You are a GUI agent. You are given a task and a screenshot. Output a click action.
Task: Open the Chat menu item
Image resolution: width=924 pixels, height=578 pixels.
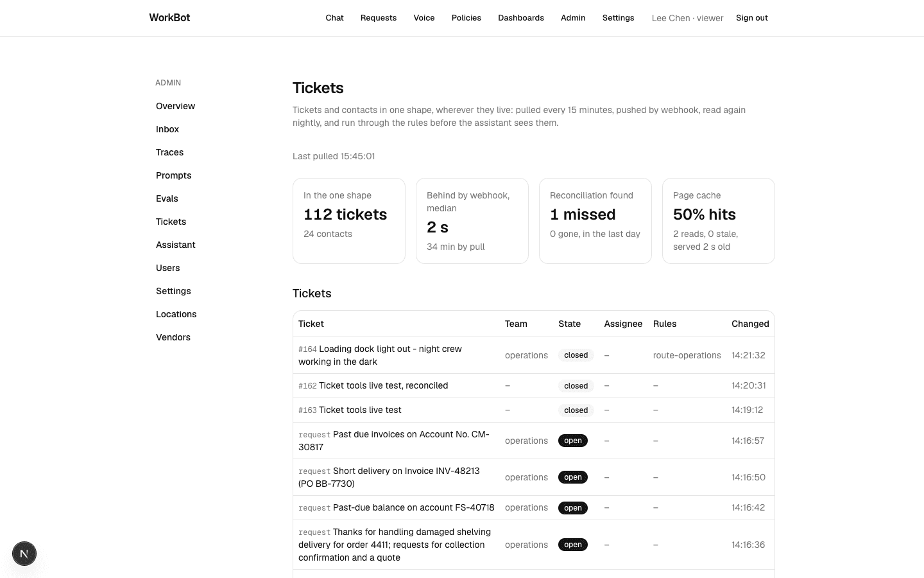334,18
